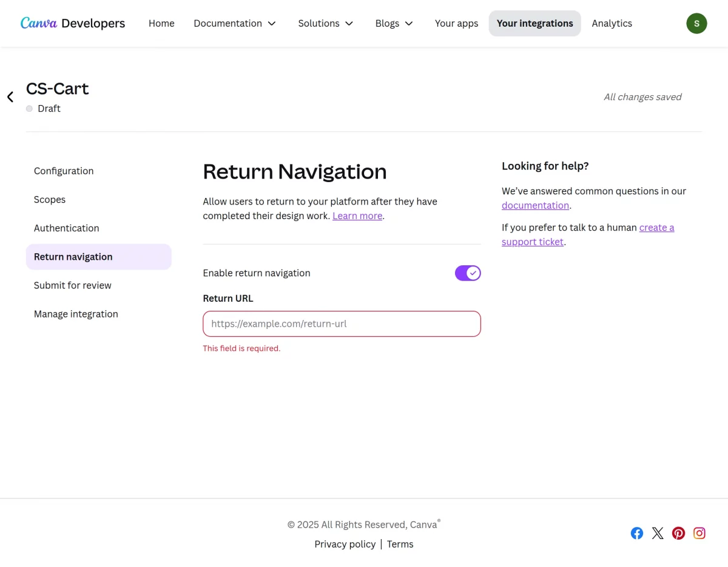Toggle off Enable return navigation switch

[x=468, y=273]
